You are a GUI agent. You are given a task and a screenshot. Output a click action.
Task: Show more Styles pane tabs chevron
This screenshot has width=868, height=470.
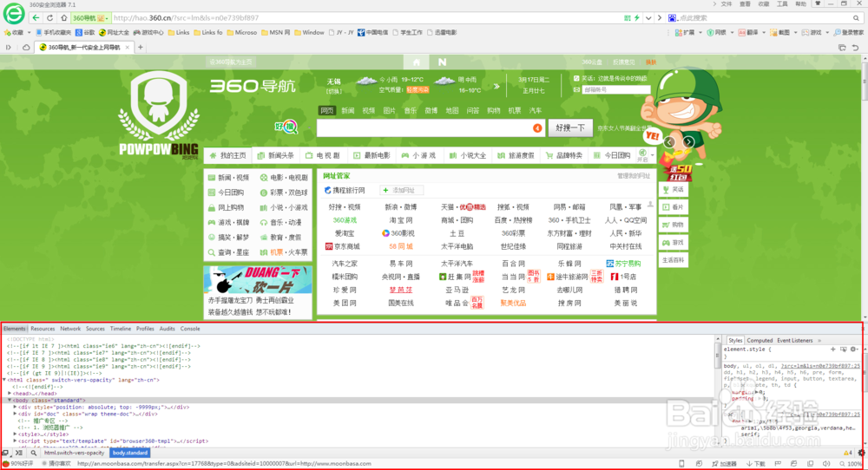pyautogui.click(x=820, y=341)
